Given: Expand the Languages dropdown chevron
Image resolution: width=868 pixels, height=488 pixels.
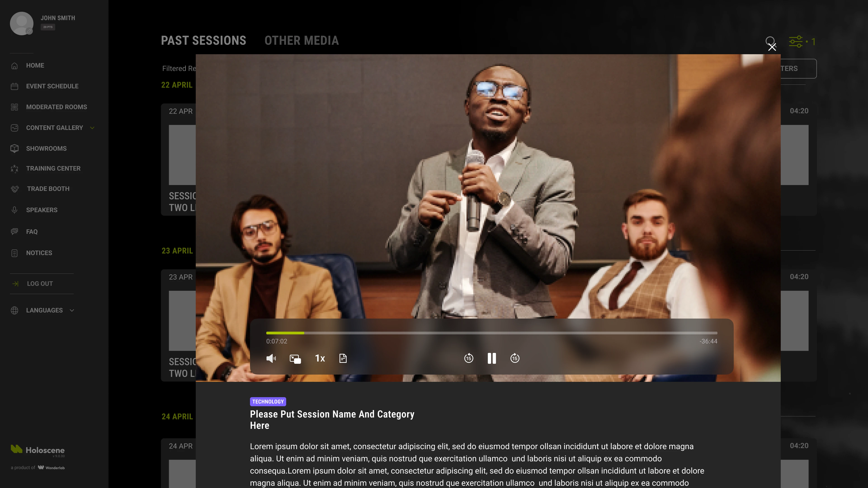Looking at the screenshot, I should point(72,310).
